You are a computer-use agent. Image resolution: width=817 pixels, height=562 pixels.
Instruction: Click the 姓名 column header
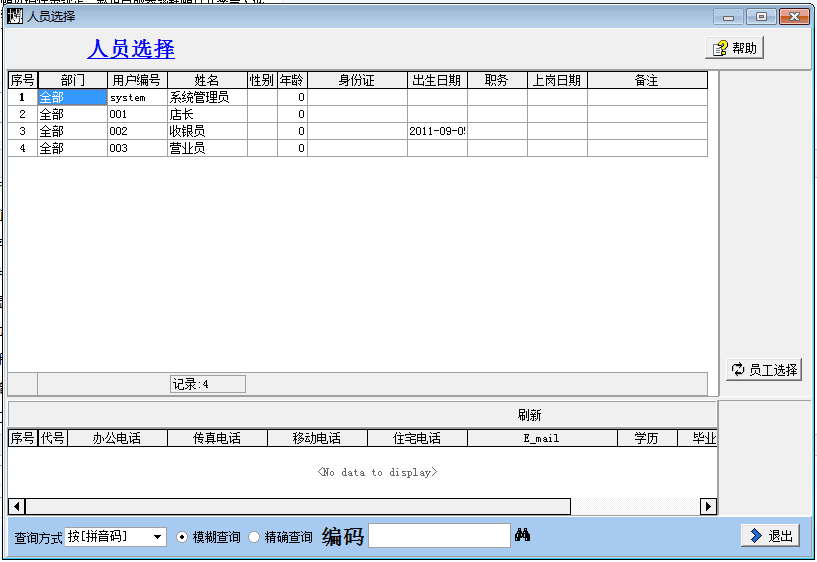(207, 80)
